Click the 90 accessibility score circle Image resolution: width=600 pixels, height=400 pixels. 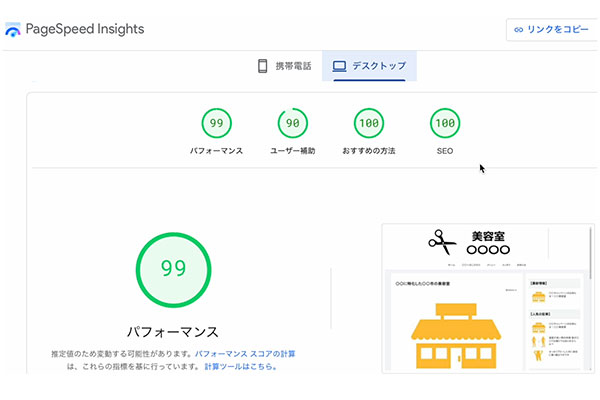click(x=293, y=123)
